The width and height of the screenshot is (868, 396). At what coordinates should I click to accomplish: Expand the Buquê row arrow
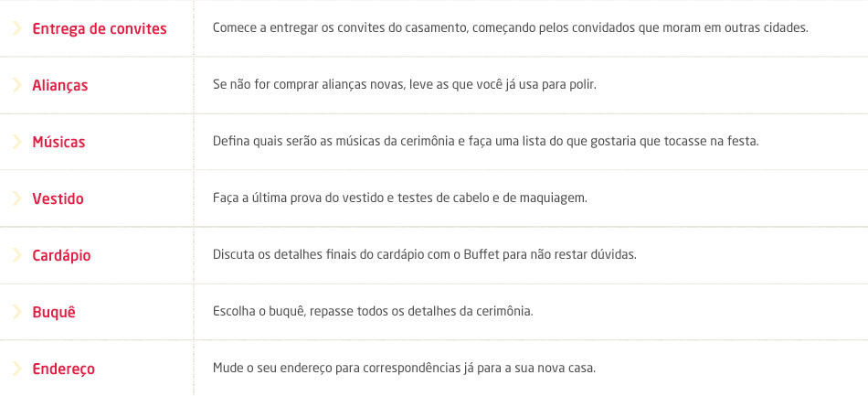tap(17, 312)
